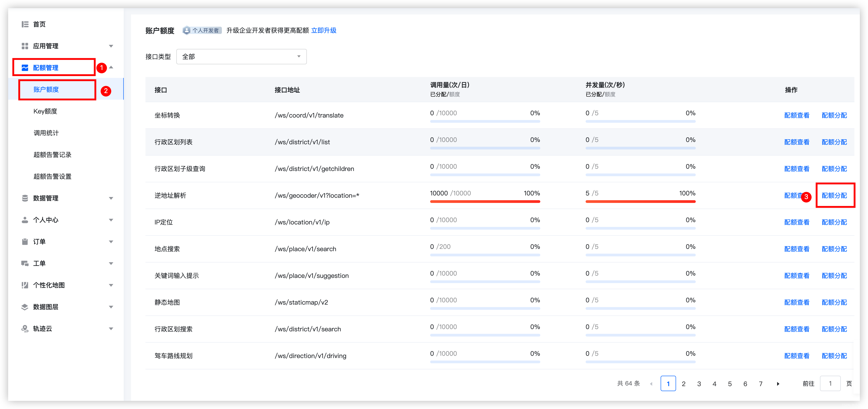The height and width of the screenshot is (409, 868).
Task: Click the 地点搜索 interface name
Action: point(167,249)
